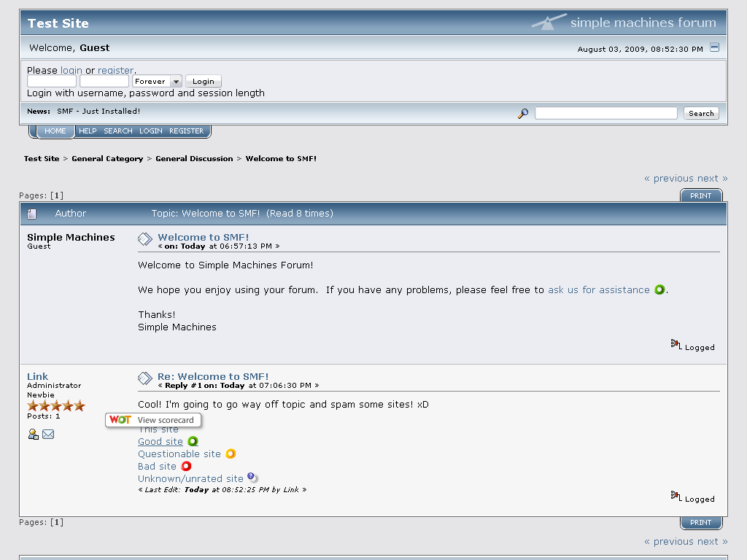Click the five-star Administrator rank image
Screen dimensions: 747x560
pos(56,405)
